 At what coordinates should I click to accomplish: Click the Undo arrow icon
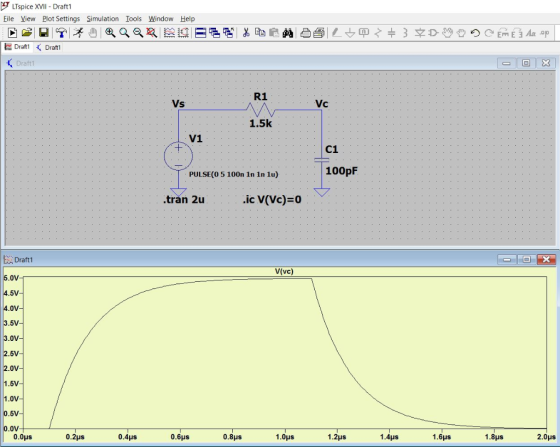(475, 33)
